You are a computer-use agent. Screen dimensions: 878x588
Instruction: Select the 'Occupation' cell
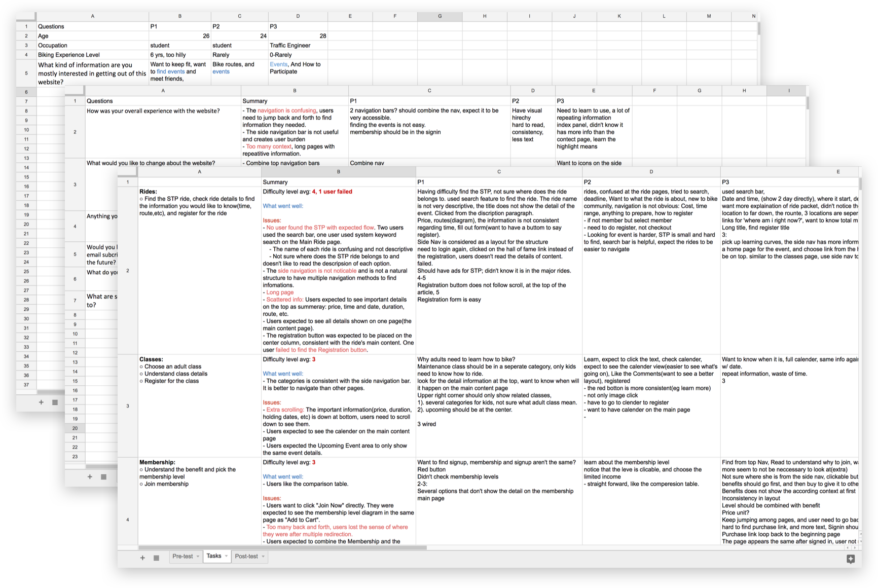click(93, 45)
